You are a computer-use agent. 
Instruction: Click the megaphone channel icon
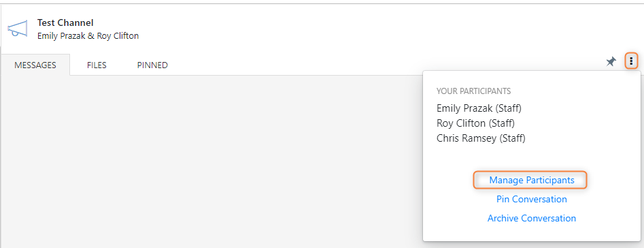coord(17,29)
